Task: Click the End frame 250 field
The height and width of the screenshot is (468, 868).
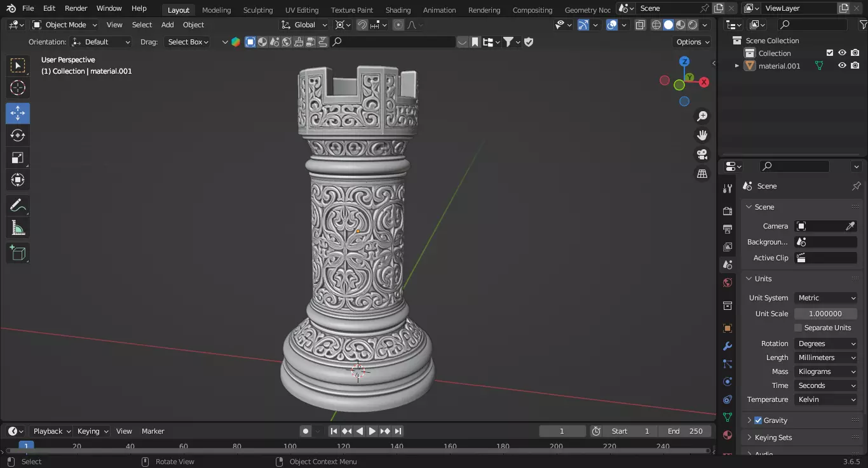Action: (685, 431)
